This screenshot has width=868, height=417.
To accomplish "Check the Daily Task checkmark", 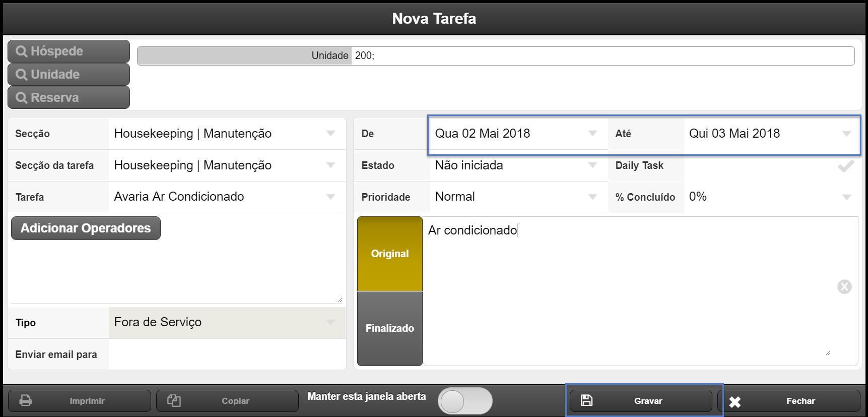I will tap(846, 166).
